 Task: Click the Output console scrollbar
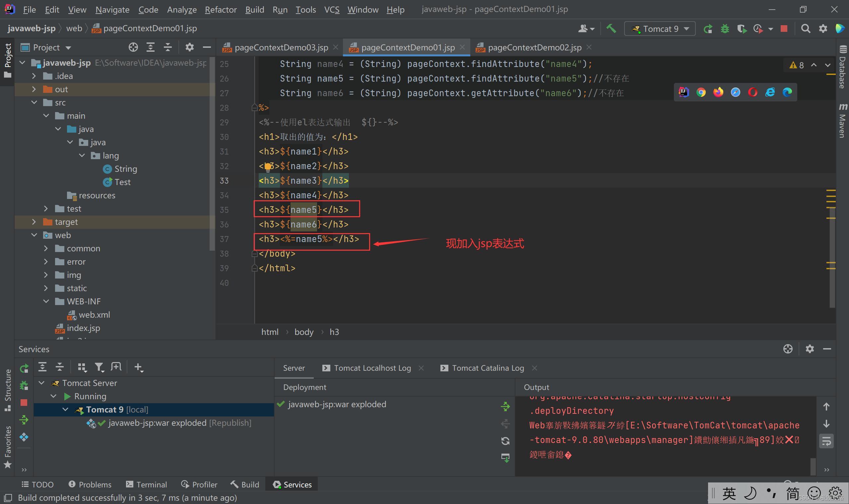coord(813,466)
